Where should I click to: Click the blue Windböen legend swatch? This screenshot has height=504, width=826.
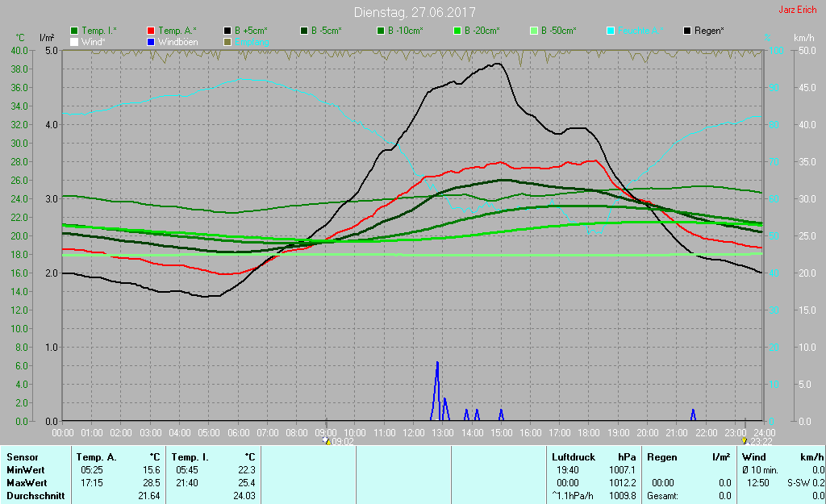151,42
